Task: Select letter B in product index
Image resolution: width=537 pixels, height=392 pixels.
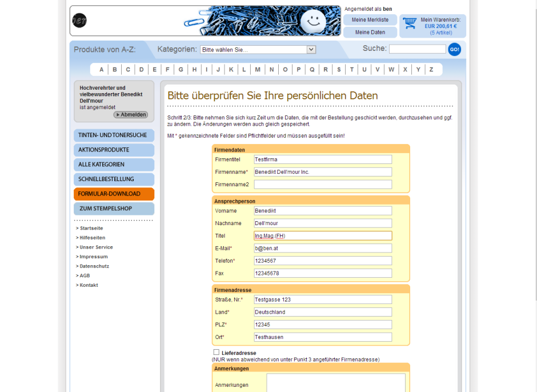Action: point(115,70)
